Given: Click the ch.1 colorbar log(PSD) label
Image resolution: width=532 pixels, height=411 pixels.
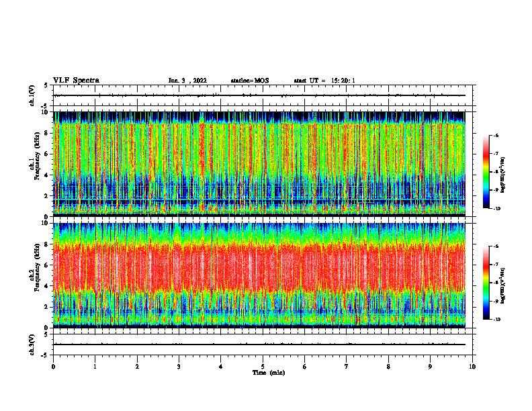Looking at the screenshot, I should tap(503, 175).
